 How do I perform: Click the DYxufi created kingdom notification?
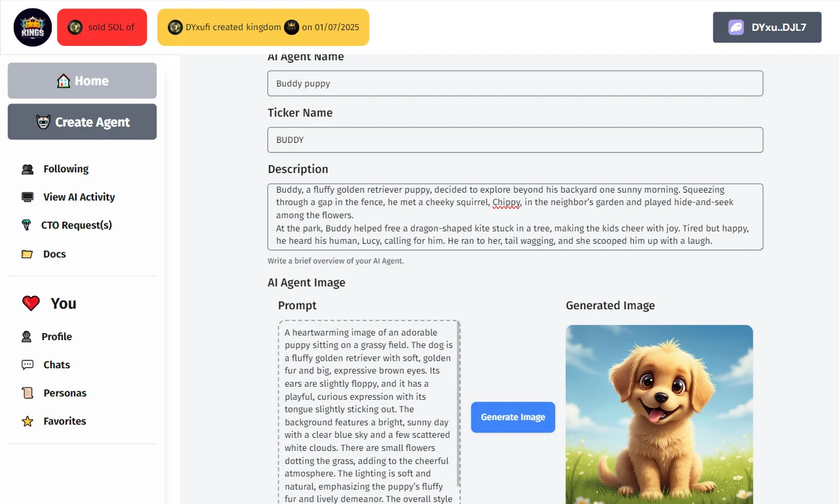pos(263,28)
